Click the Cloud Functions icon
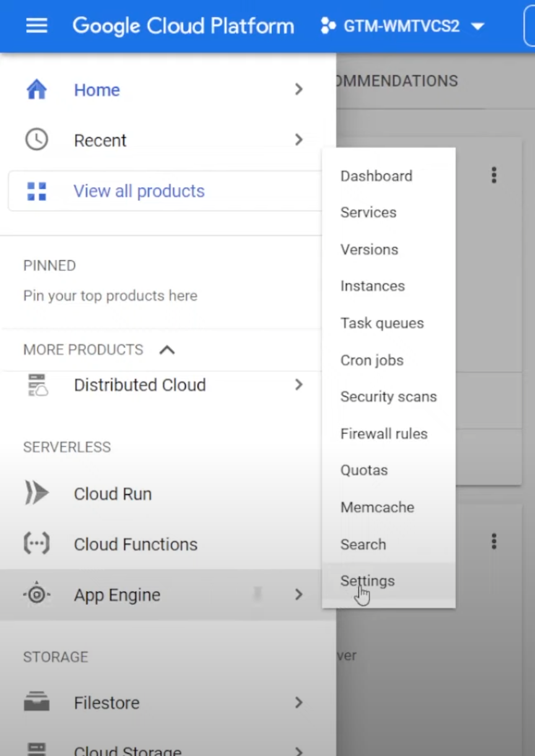This screenshot has width=535, height=756. pyautogui.click(x=37, y=543)
